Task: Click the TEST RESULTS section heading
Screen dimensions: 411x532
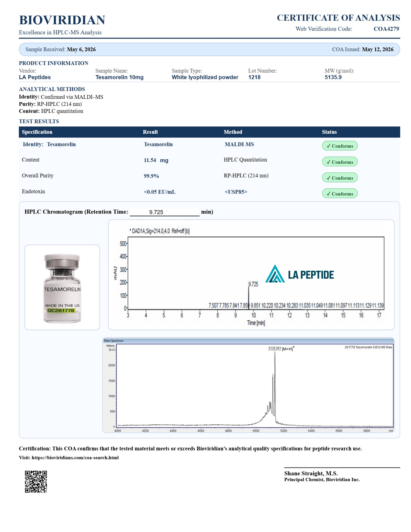Action: [39, 121]
